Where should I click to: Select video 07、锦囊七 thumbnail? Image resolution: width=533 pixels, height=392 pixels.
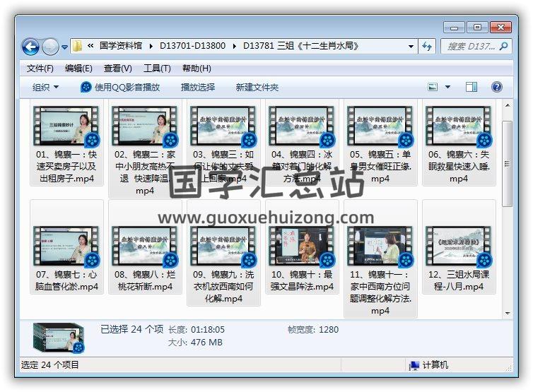point(66,246)
